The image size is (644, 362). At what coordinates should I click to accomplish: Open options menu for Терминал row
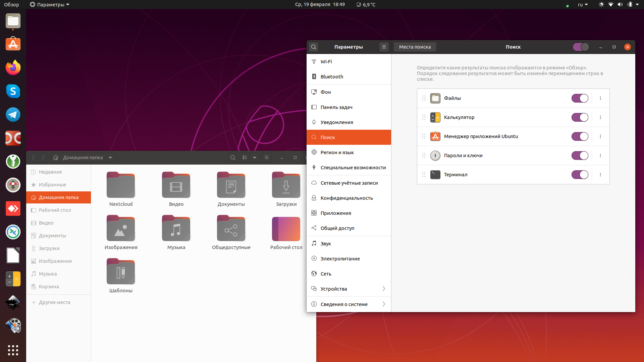click(600, 175)
